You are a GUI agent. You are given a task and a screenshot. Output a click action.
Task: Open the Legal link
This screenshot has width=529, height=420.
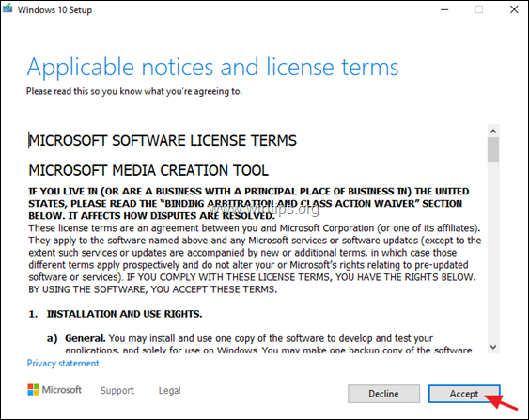(x=170, y=390)
